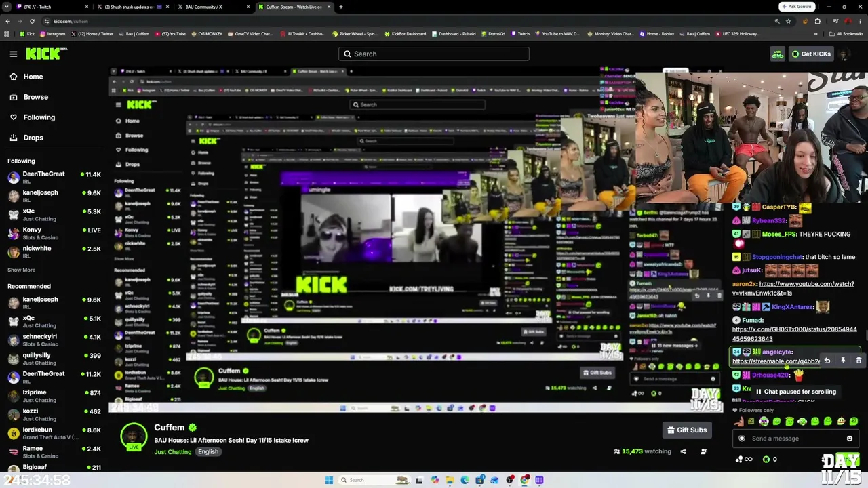Screen dimensions: 868x488
Task: Open DeenTheGreat channel in Following list
Action: point(54,178)
